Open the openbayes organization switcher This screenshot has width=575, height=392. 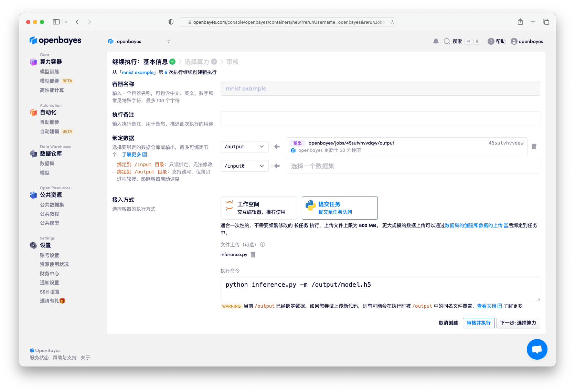pos(139,41)
